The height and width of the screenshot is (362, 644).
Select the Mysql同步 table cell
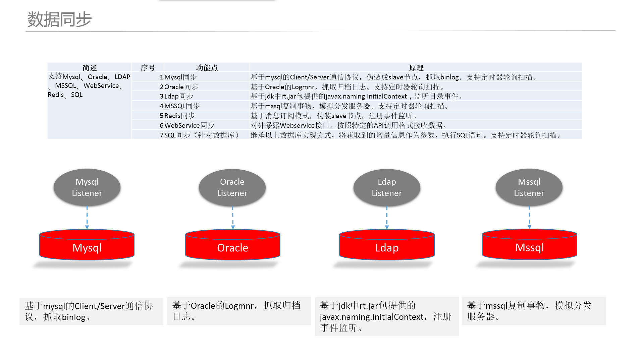(x=207, y=77)
